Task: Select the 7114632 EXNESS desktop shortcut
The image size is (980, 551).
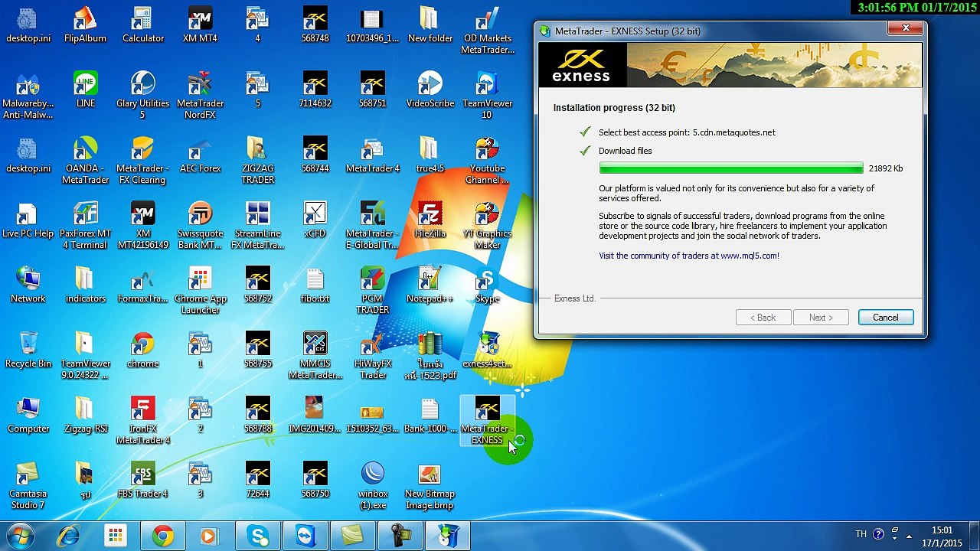Action: click(x=315, y=90)
